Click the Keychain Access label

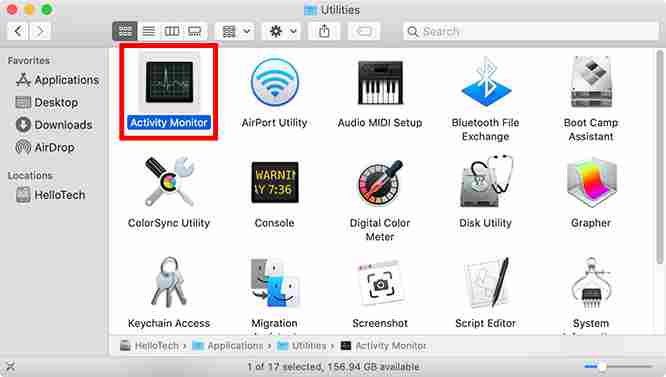(169, 323)
